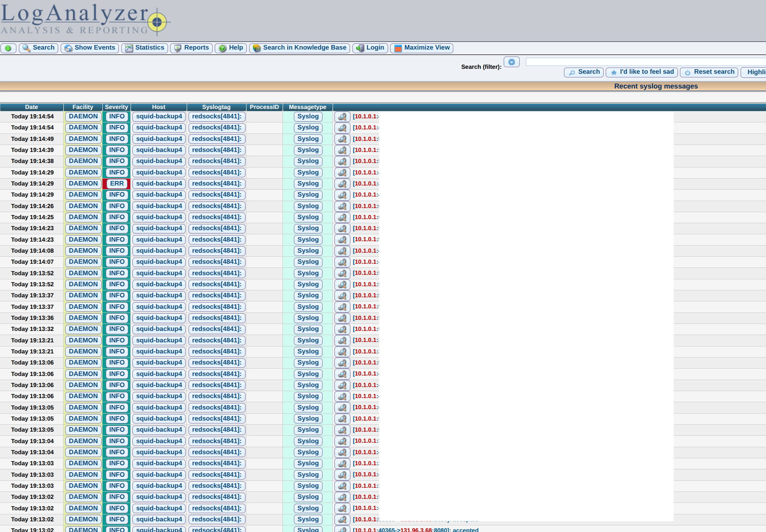
Task: Click I'd like to feel sad button
Action: point(642,72)
